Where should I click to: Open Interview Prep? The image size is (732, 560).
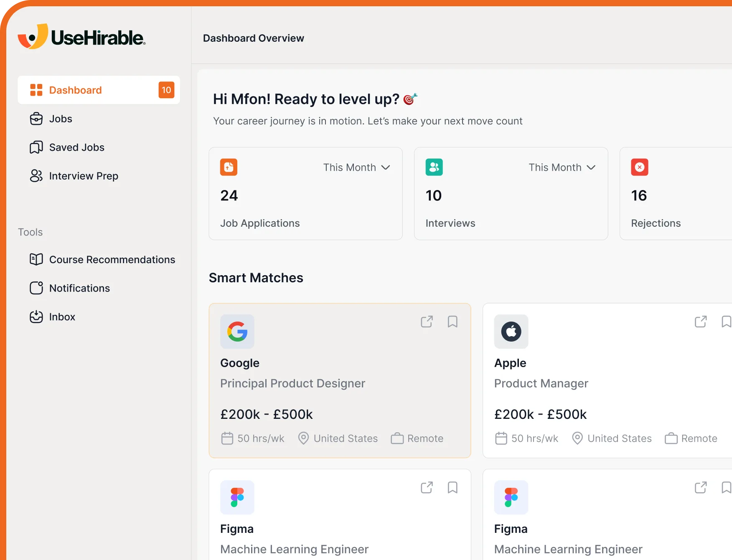coord(99,176)
